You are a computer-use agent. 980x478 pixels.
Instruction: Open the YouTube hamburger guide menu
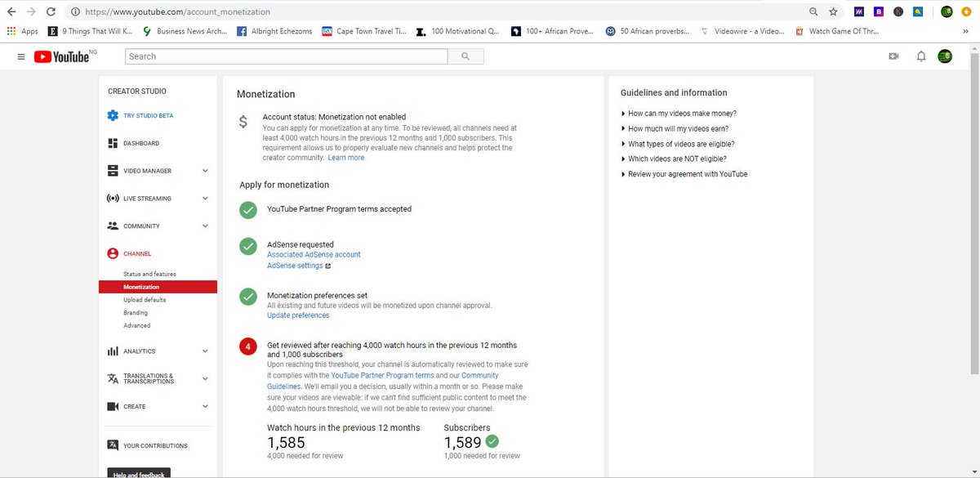[x=20, y=56]
